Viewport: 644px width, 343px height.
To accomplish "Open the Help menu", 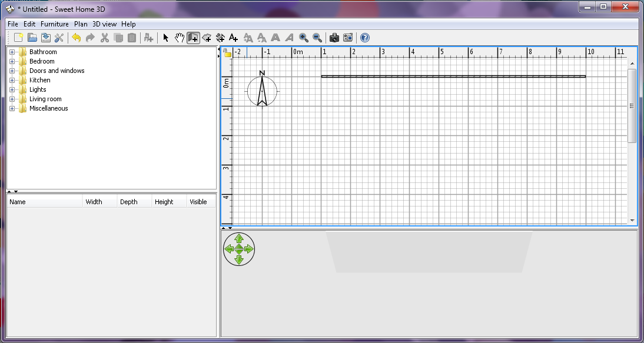I will pyautogui.click(x=128, y=24).
